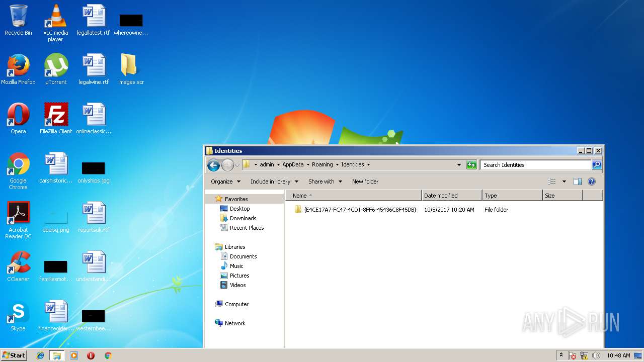
Task: Open view options dropdown arrow
Action: click(x=564, y=182)
